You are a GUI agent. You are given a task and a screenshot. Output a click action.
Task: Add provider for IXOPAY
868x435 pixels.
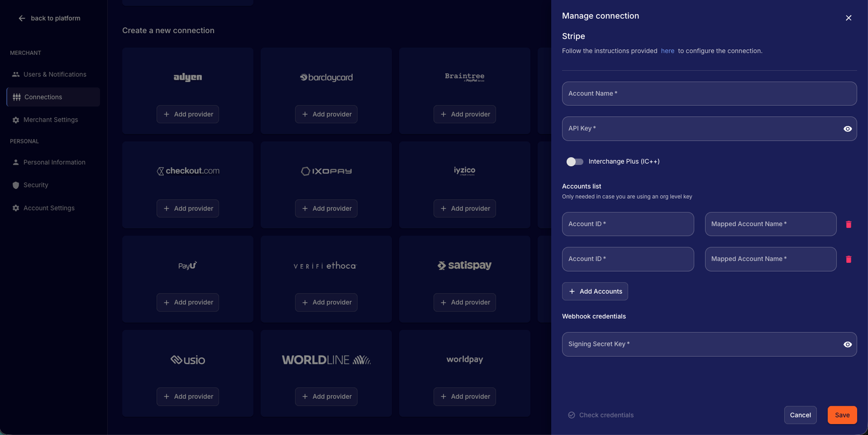pos(326,209)
